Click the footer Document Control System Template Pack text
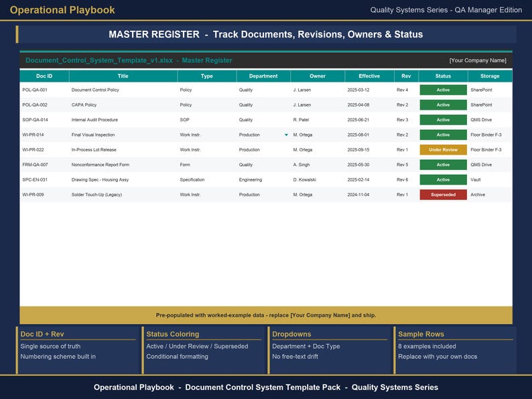Viewport: 532px width, 399px height. click(x=263, y=387)
